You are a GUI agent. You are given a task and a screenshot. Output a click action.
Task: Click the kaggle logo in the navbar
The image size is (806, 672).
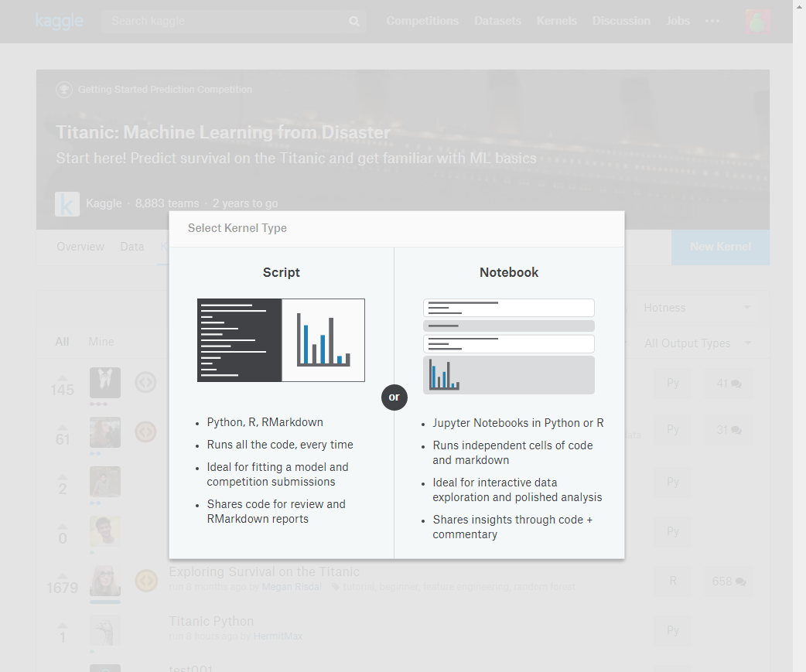(x=60, y=21)
